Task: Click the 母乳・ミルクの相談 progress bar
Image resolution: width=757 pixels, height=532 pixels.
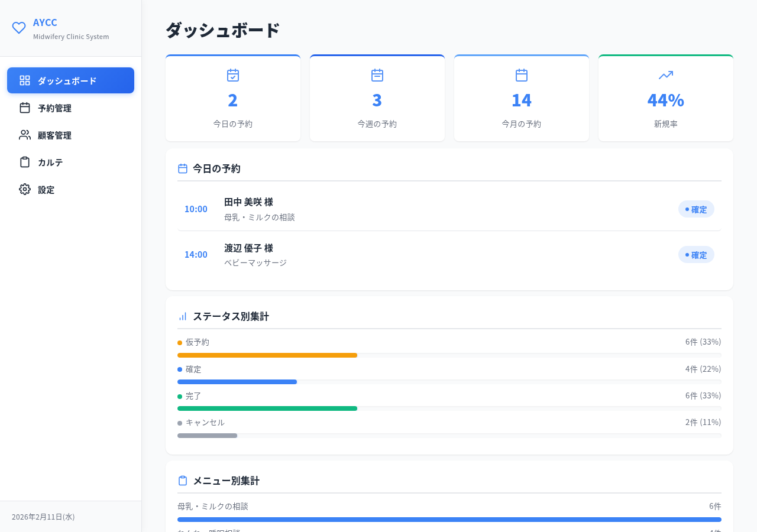Action: click(449, 519)
